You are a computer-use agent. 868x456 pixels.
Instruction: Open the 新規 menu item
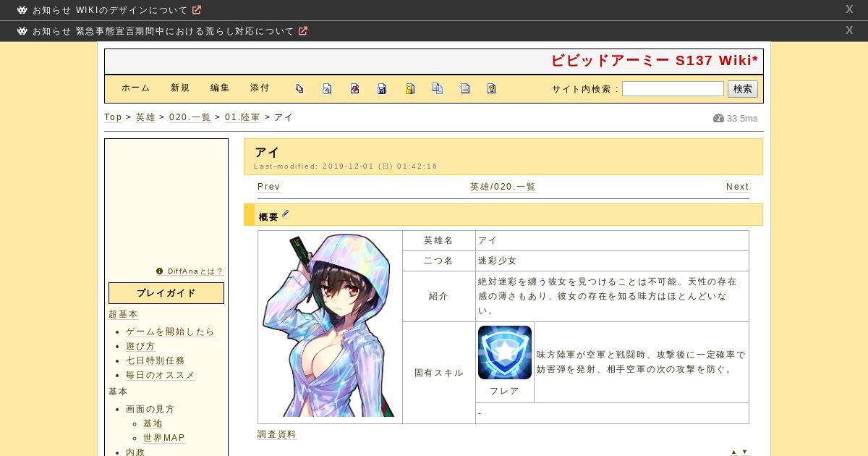180,88
